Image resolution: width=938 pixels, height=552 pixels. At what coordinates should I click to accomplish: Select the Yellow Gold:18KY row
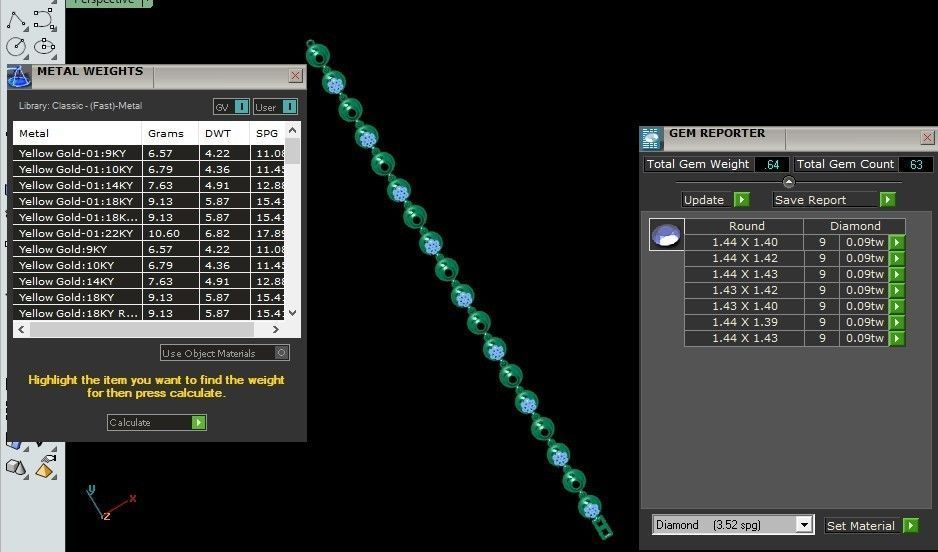148,297
